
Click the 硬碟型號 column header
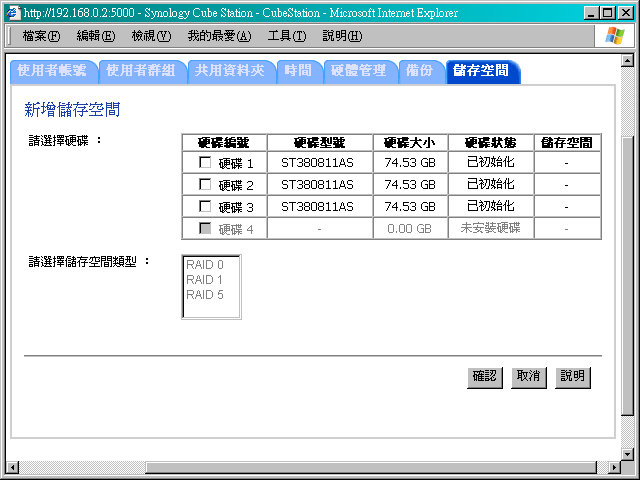[x=320, y=143]
